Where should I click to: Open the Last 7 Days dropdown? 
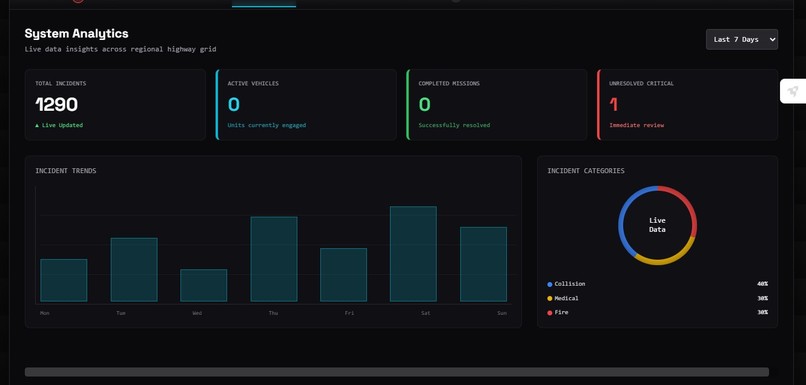click(x=742, y=40)
